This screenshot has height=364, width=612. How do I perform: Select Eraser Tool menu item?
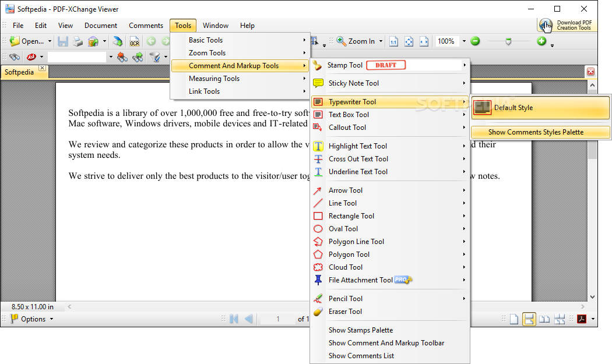pos(389,312)
